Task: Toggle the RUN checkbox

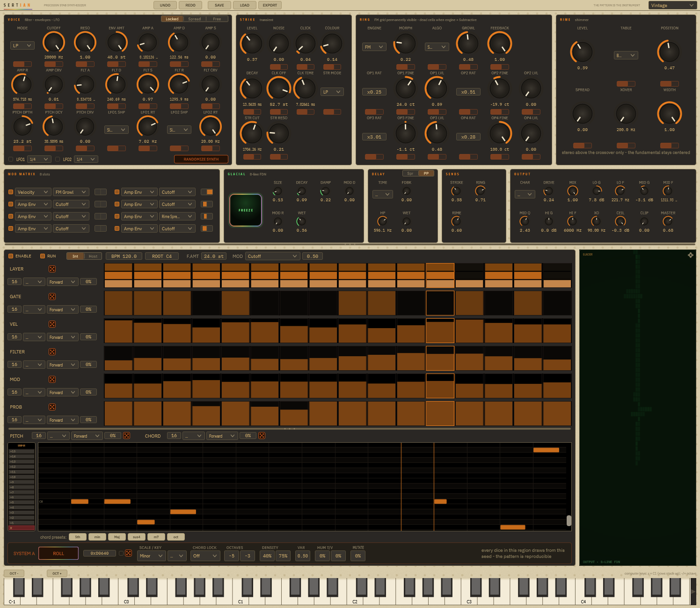Action: 43,256
